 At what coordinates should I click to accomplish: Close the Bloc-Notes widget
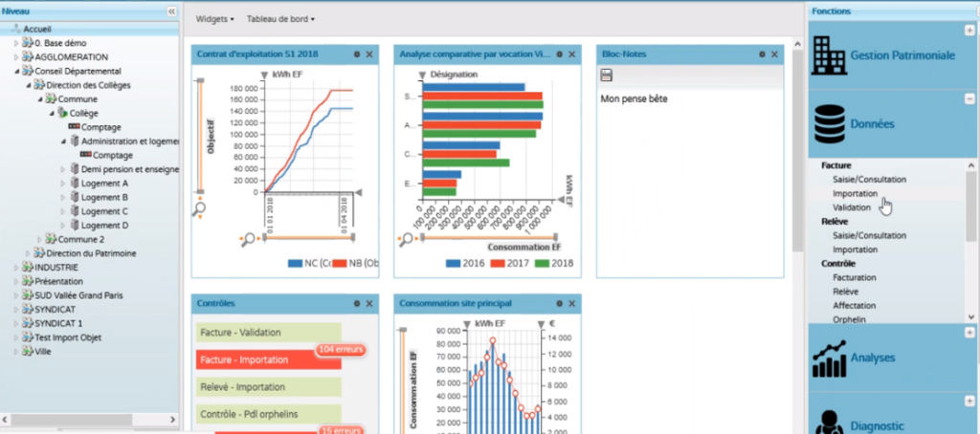tap(774, 54)
